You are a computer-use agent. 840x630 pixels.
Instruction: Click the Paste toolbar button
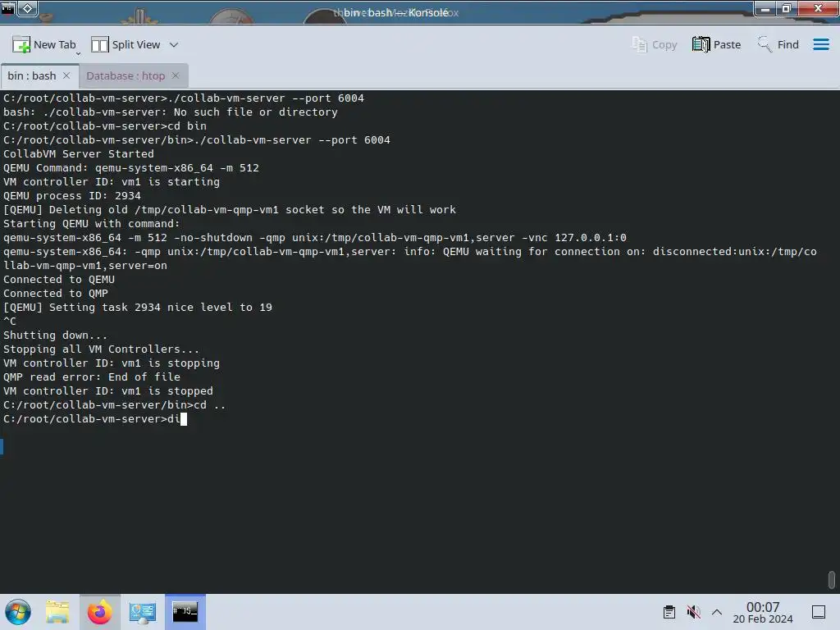(716, 45)
